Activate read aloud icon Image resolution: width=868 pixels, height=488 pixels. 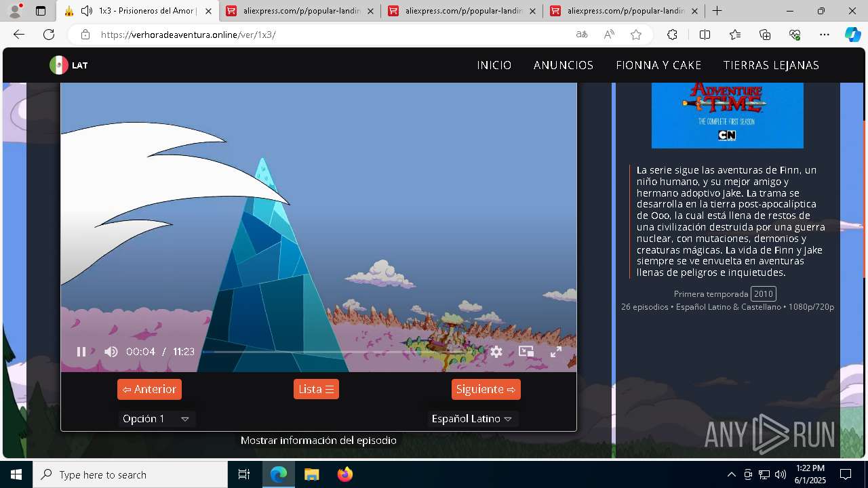coord(609,35)
